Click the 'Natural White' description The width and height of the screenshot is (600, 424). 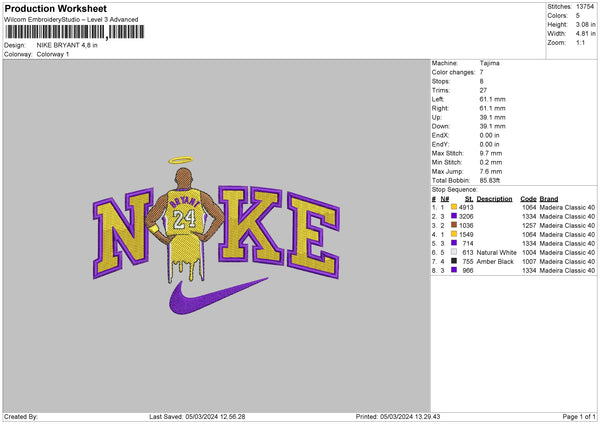(x=496, y=252)
